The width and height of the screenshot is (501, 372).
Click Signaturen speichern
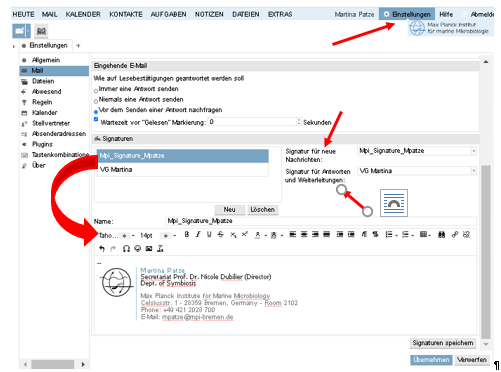click(x=443, y=343)
